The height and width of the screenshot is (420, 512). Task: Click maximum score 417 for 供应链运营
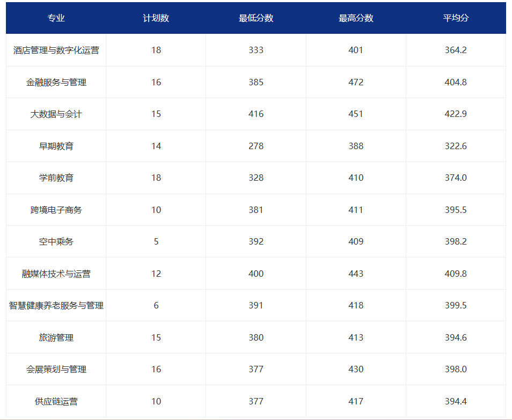356,401
